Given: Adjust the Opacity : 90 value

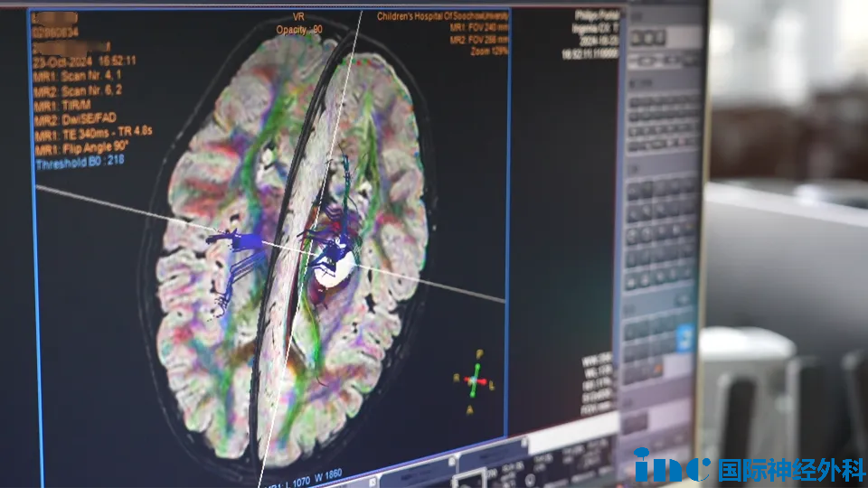Looking at the screenshot, I should pyautogui.click(x=299, y=30).
